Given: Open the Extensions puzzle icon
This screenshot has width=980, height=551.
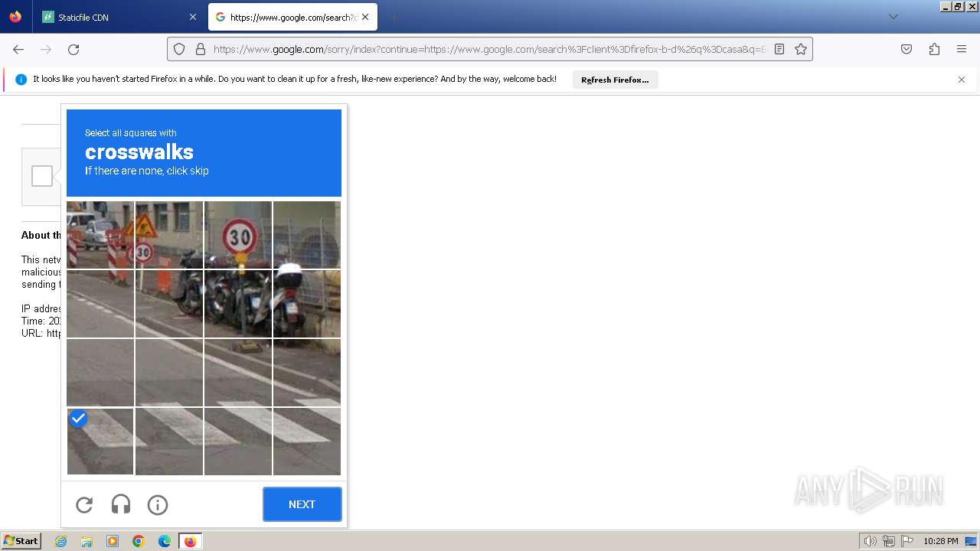Looking at the screenshot, I should pos(934,49).
